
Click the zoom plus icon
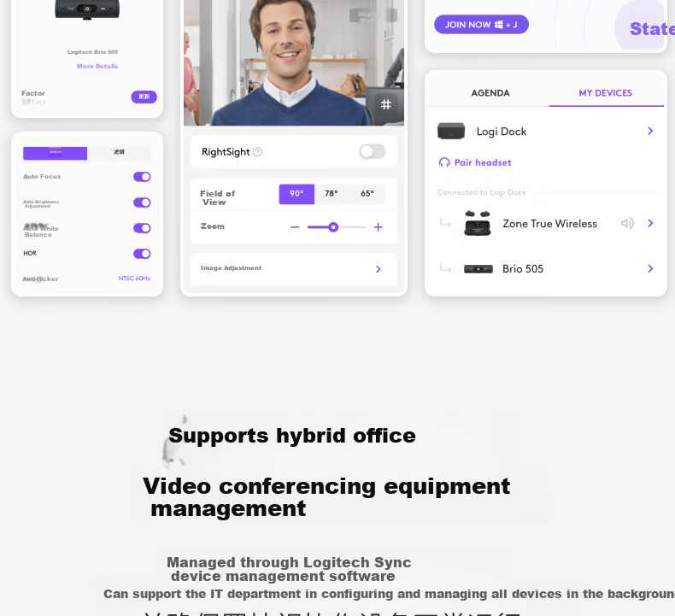pos(378,227)
